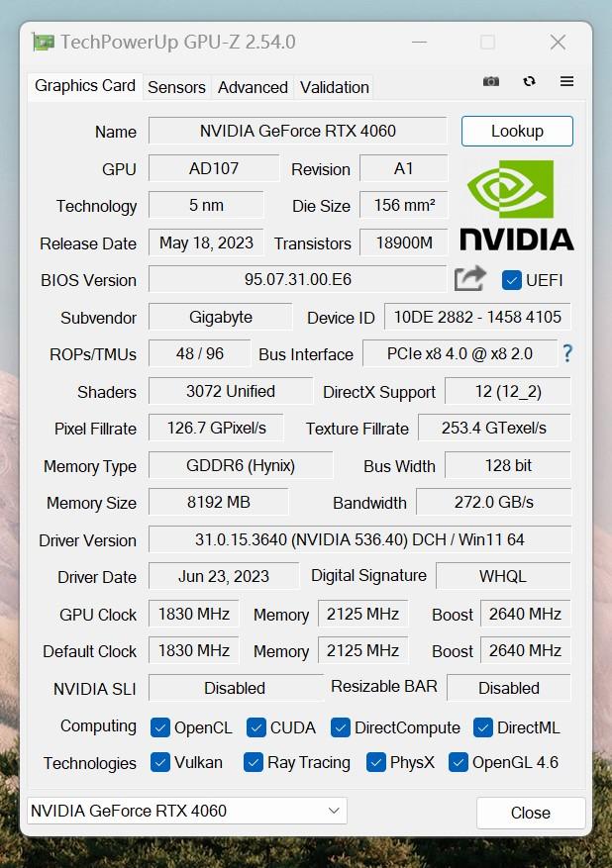Click the Bus Interface question mark

tap(567, 353)
